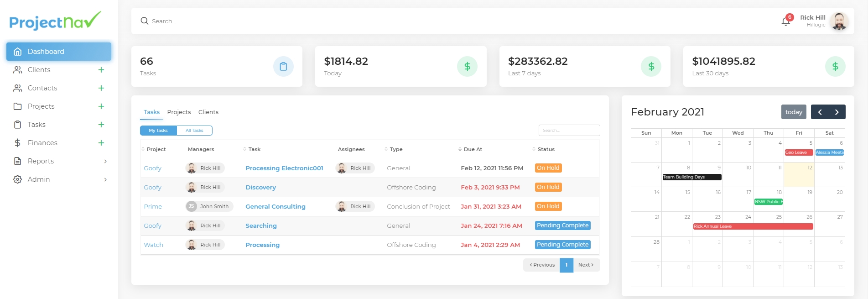Image resolution: width=868 pixels, height=299 pixels.
Task: Click the Team Building Days event
Action: 692,177
